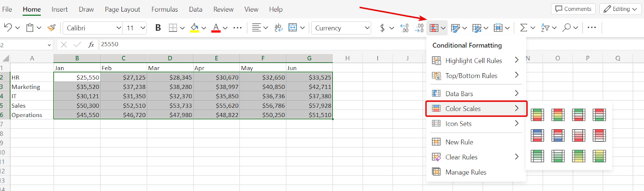Switch to the Formulas ribbon tab
The width and height of the screenshot is (644, 191).
164,9
